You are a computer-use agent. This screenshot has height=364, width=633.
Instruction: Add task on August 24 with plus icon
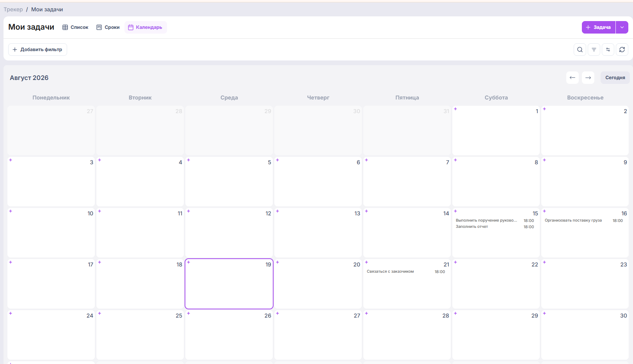[x=11, y=313]
